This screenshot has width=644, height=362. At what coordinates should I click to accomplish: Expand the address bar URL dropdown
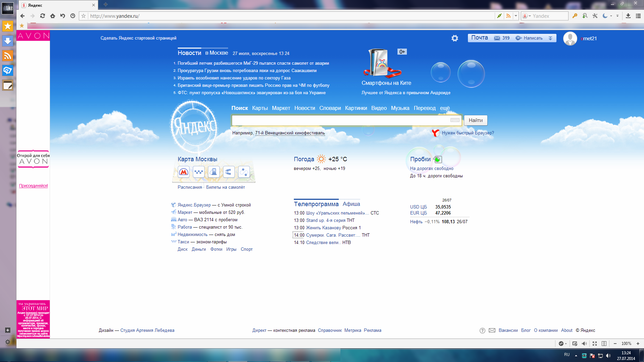[516, 16]
